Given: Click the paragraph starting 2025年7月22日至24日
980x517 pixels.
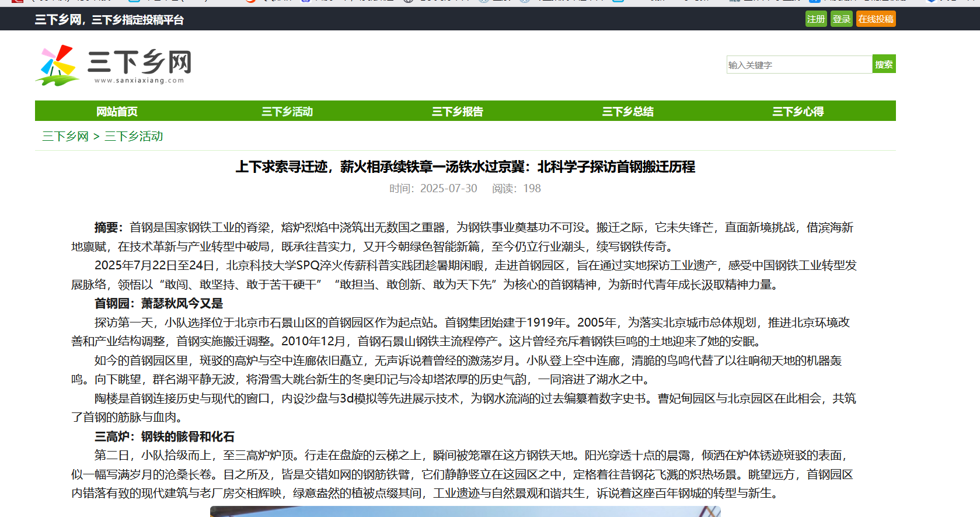Looking at the screenshot, I should [464, 275].
